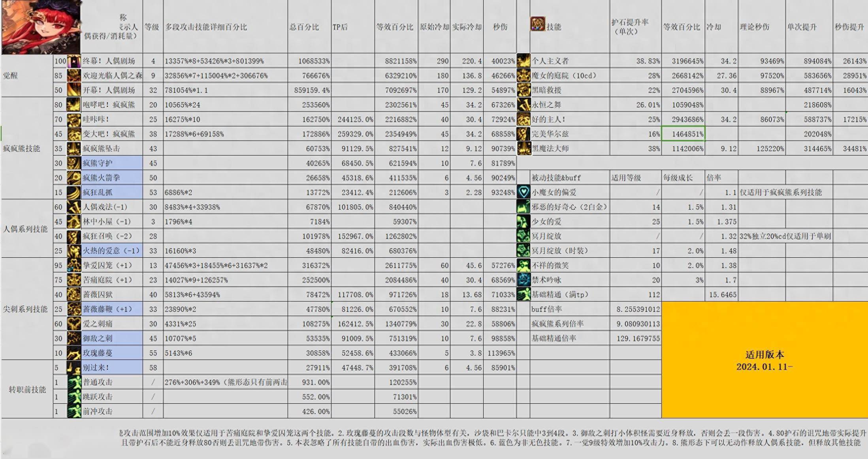Select the 疯狂乱抓 skill icon
Viewport: 868px width, 459px height.
(74, 192)
